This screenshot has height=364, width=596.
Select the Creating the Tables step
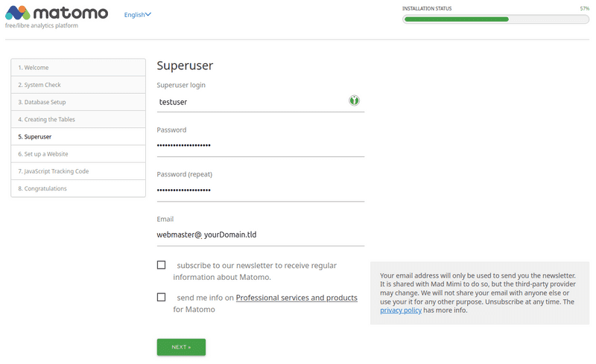tap(78, 119)
